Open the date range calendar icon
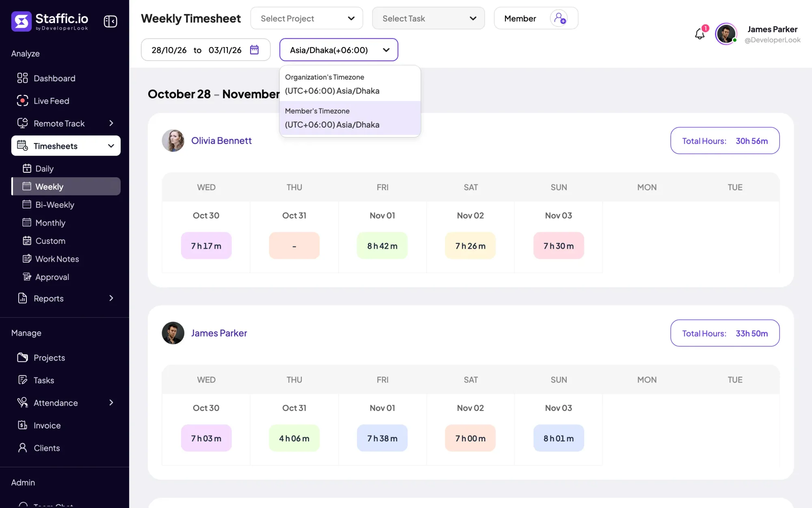Screen dimensions: 812x508 coord(254,50)
